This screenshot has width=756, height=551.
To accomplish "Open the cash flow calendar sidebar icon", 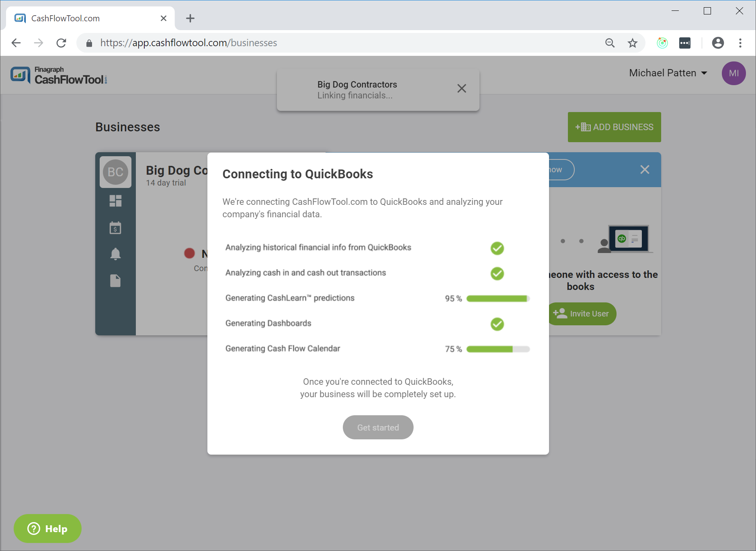I will [x=115, y=228].
